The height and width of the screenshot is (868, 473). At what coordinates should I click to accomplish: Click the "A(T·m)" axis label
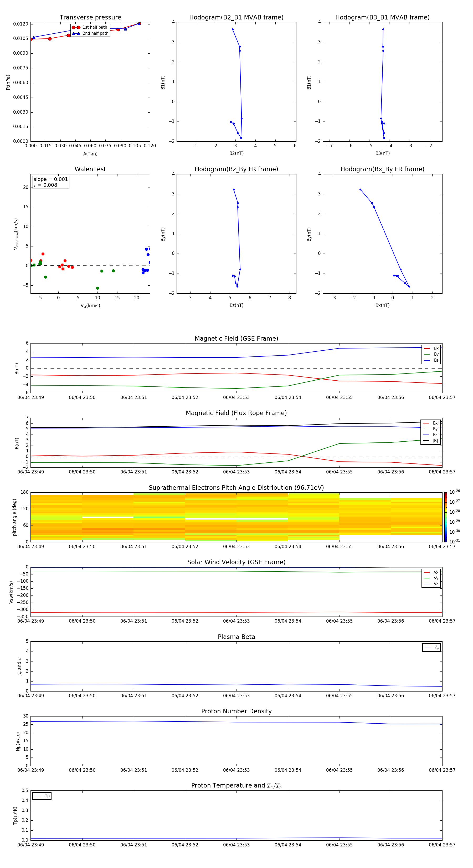[x=90, y=154]
